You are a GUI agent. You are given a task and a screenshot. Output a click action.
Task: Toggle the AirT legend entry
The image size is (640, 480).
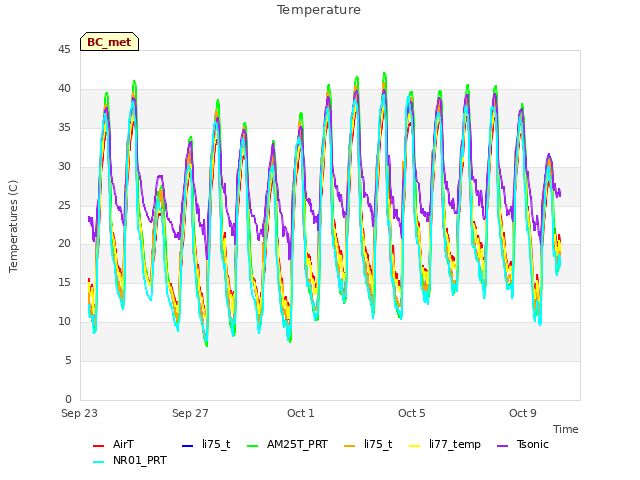113,444
